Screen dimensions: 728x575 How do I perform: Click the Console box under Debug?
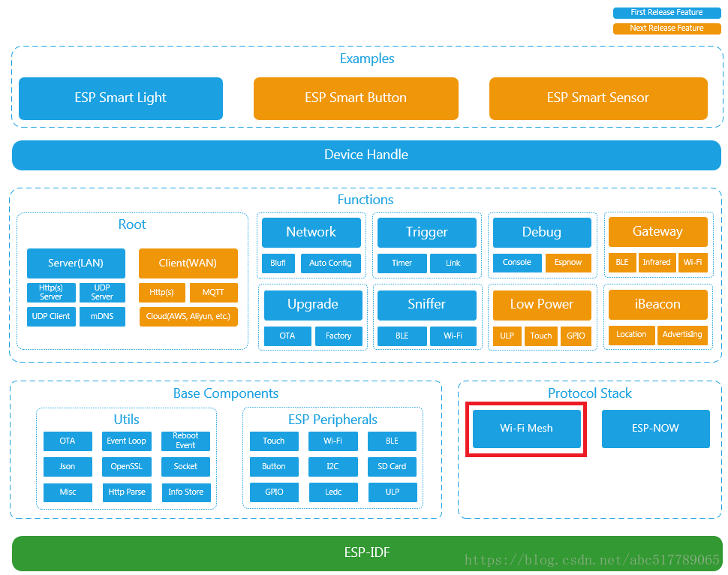517,263
